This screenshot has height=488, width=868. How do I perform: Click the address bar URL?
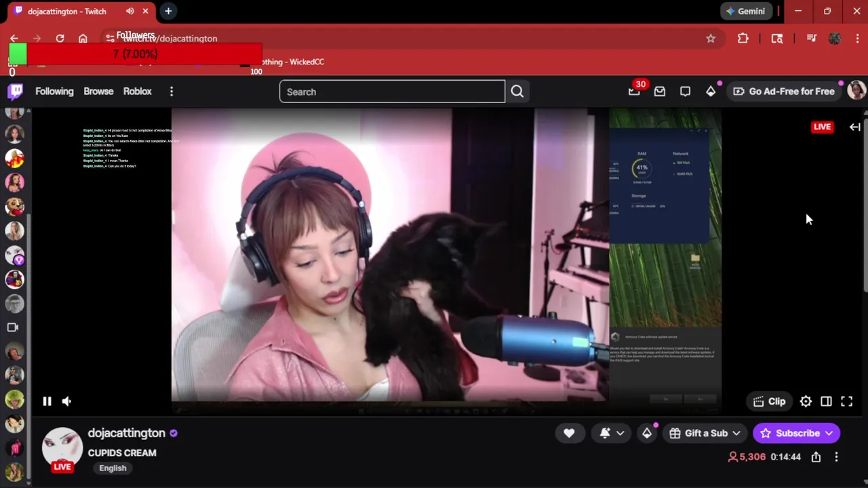click(x=170, y=39)
